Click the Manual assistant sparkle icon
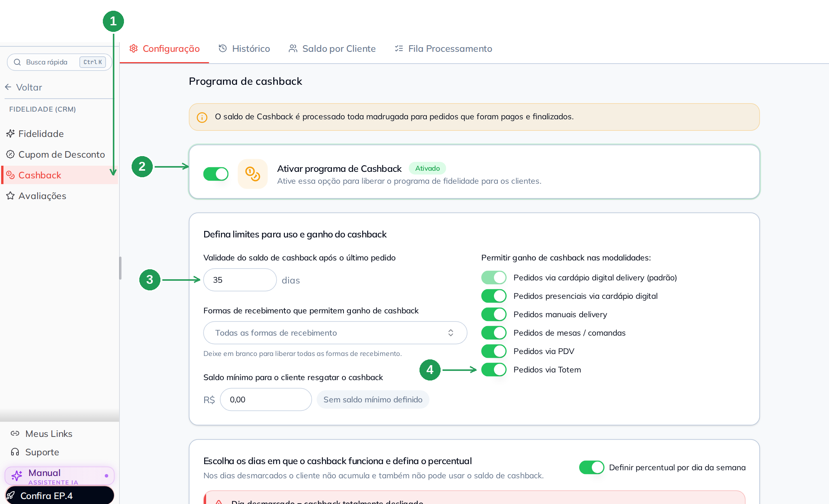 (x=17, y=476)
